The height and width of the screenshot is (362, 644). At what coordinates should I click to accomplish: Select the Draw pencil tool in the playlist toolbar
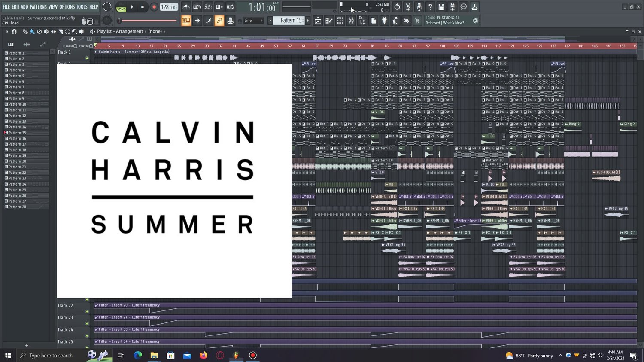tap(25, 32)
